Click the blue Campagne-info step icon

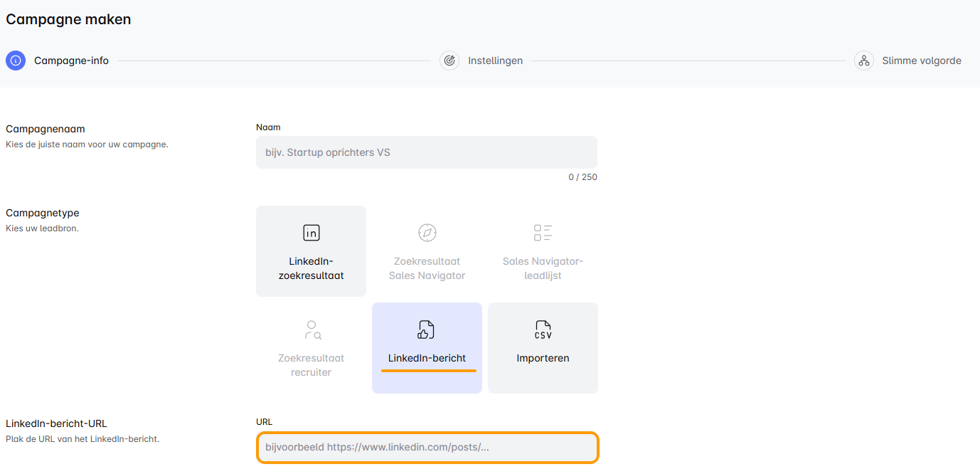coord(16,60)
